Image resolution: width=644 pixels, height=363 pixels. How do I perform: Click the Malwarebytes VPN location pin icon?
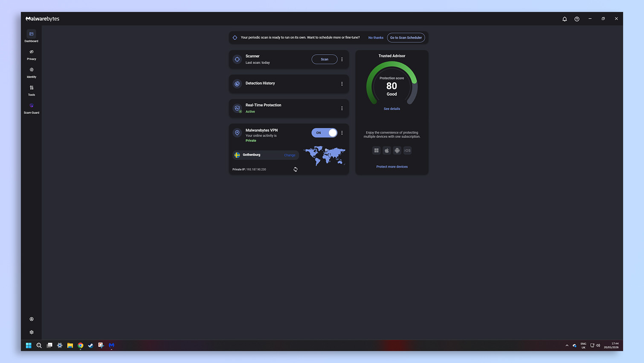[x=237, y=133]
